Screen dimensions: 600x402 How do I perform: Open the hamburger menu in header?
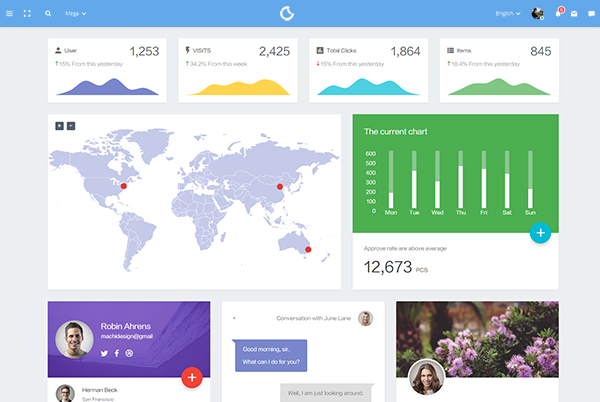[x=9, y=14]
